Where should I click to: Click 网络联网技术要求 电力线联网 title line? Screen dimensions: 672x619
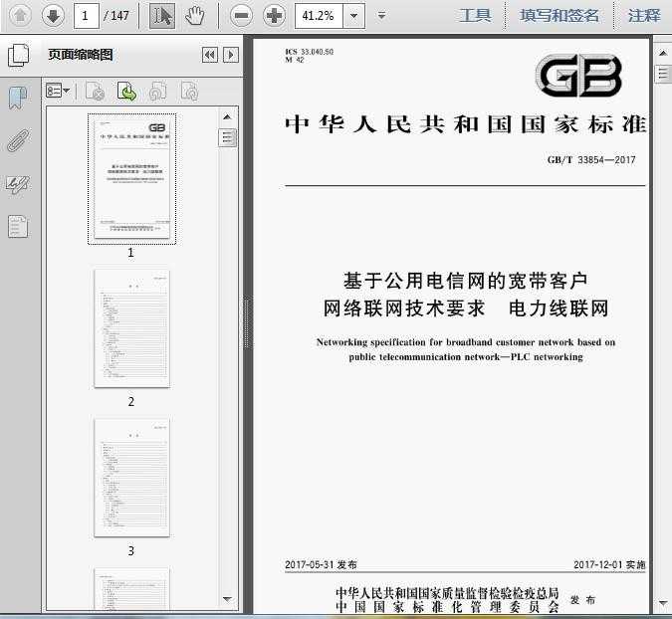[x=466, y=309]
